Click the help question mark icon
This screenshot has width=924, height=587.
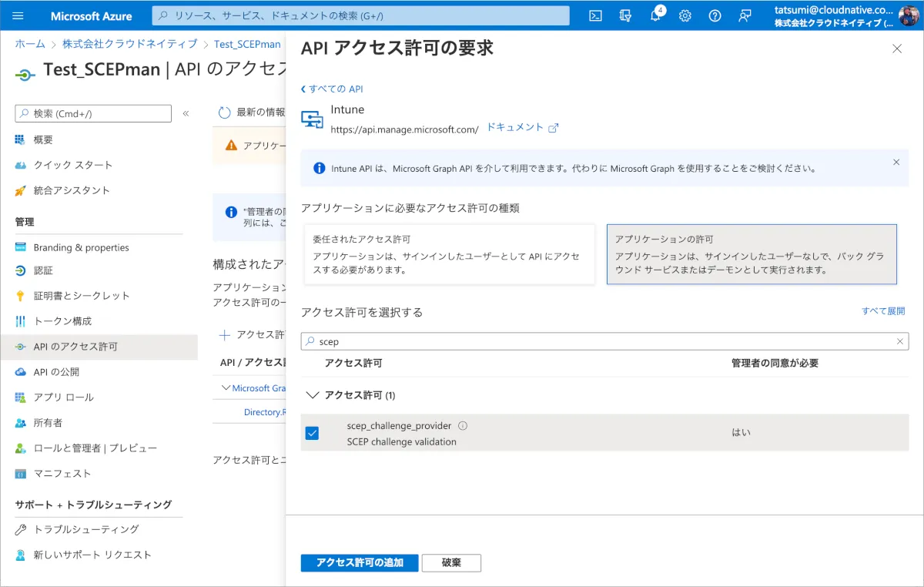point(715,15)
